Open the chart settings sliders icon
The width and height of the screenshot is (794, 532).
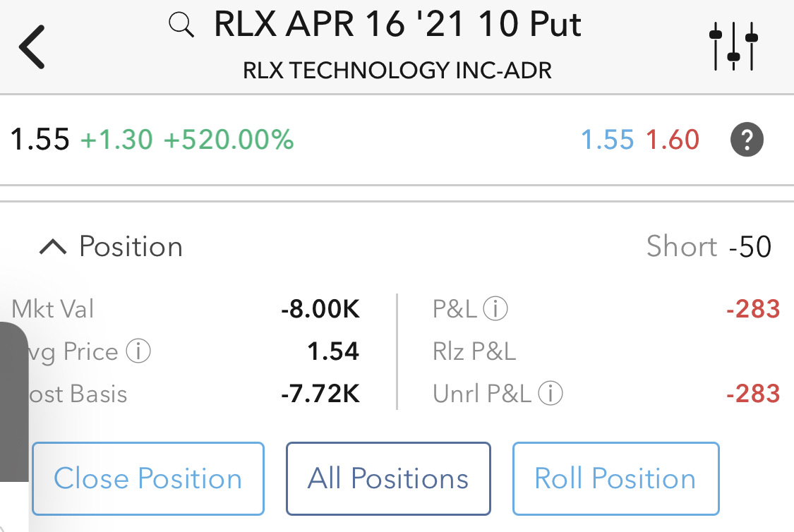point(733,46)
